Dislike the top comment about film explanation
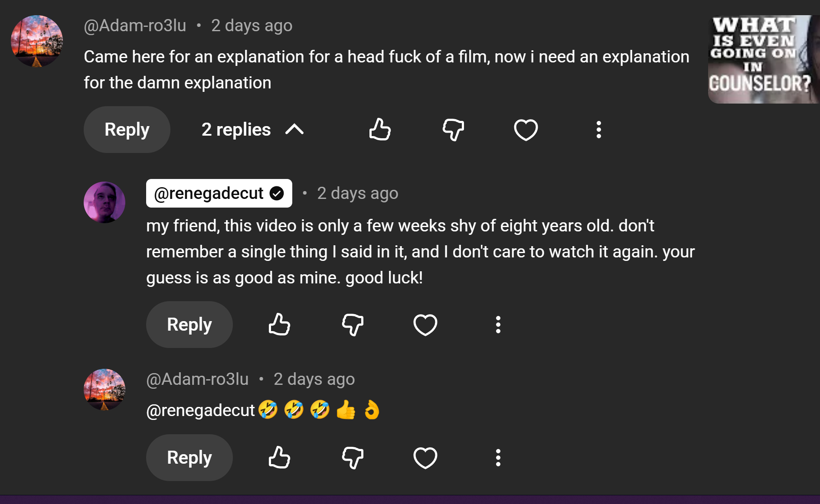This screenshot has height=504, width=820. tap(453, 130)
